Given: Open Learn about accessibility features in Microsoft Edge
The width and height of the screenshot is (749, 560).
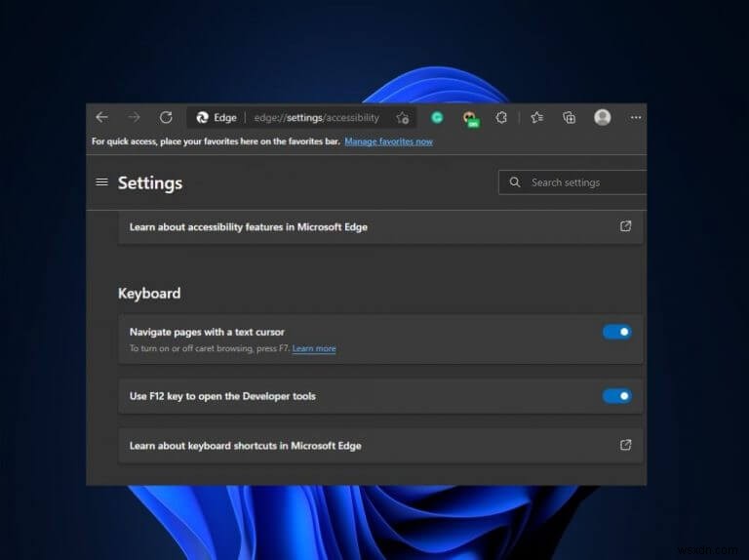Looking at the screenshot, I should tap(379, 227).
